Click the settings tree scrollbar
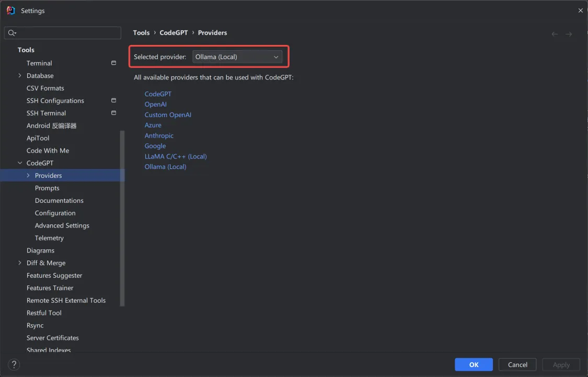 (122, 219)
